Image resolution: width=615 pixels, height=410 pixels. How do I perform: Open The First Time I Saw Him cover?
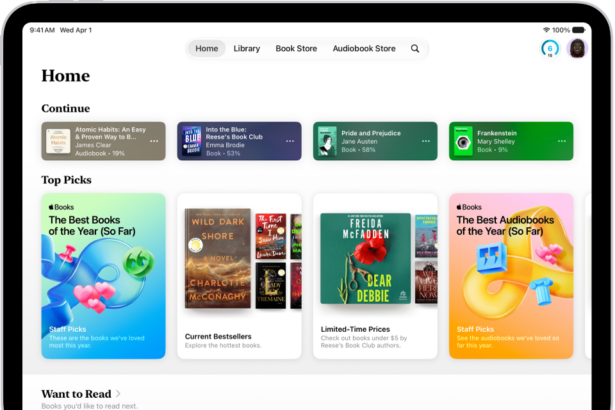click(271, 236)
